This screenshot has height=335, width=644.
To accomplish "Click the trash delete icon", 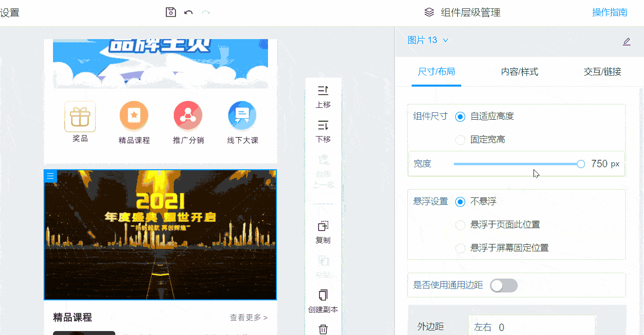I will (323, 329).
